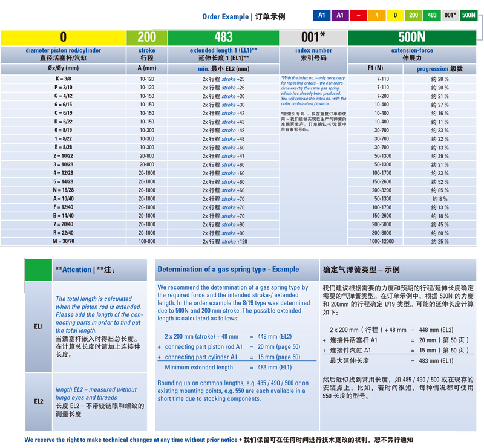Select the '确定气弹簧类型 – 示例' heading
The image size is (484, 448).
[x=361, y=270]
